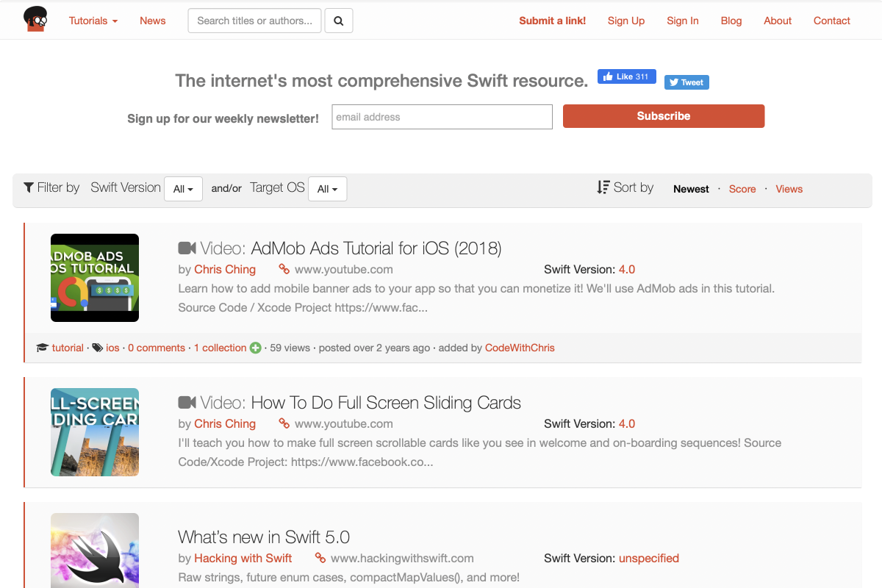Click author Hacking with Swift
Screen dimensions: 882x588
243,558
